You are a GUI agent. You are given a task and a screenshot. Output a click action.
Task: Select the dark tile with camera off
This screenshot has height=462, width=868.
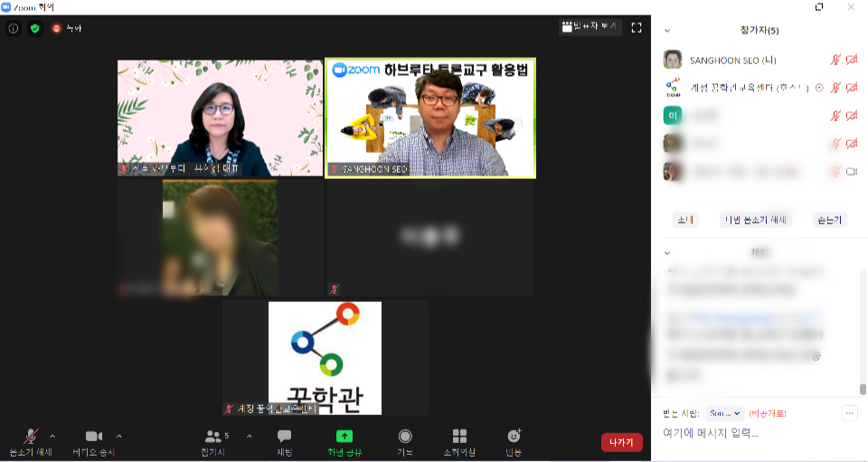tap(430, 238)
